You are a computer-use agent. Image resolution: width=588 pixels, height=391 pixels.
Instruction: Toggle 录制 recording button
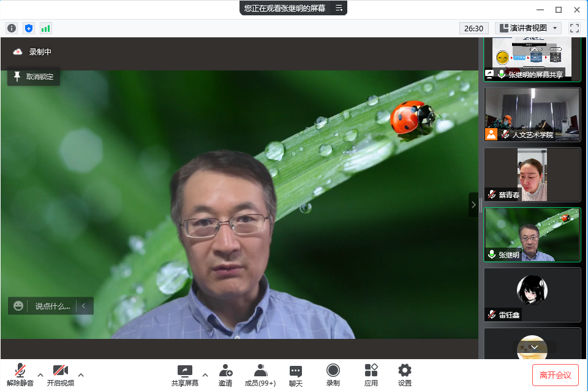[x=333, y=374]
